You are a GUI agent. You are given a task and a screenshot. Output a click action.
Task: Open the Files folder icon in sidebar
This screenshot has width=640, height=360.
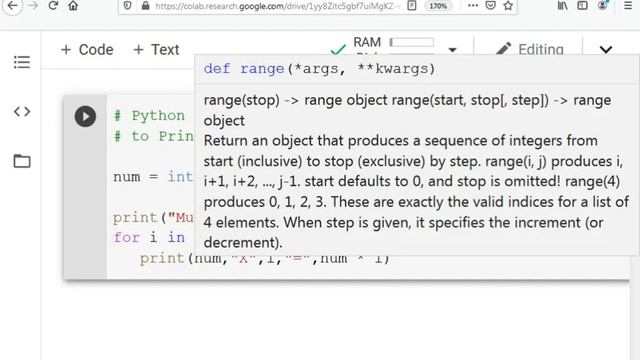pos(22,161)
